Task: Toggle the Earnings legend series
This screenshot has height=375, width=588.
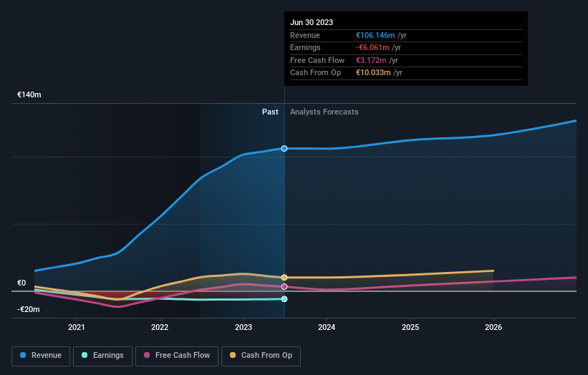Action: click(x=102, y=356)
